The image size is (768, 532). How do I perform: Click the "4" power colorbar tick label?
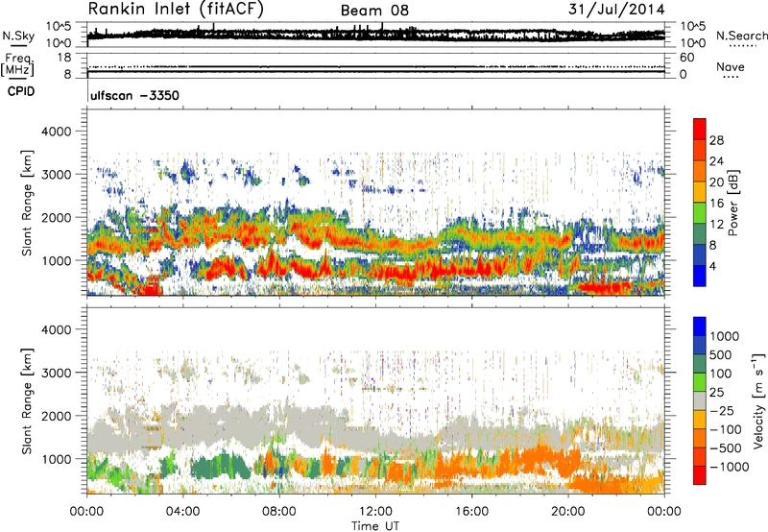pyautogui.click(x=712, y=266)
